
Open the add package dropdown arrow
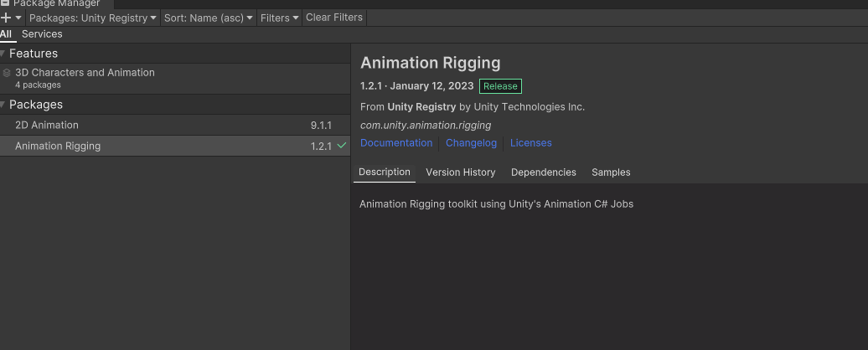tap(18, 18)
